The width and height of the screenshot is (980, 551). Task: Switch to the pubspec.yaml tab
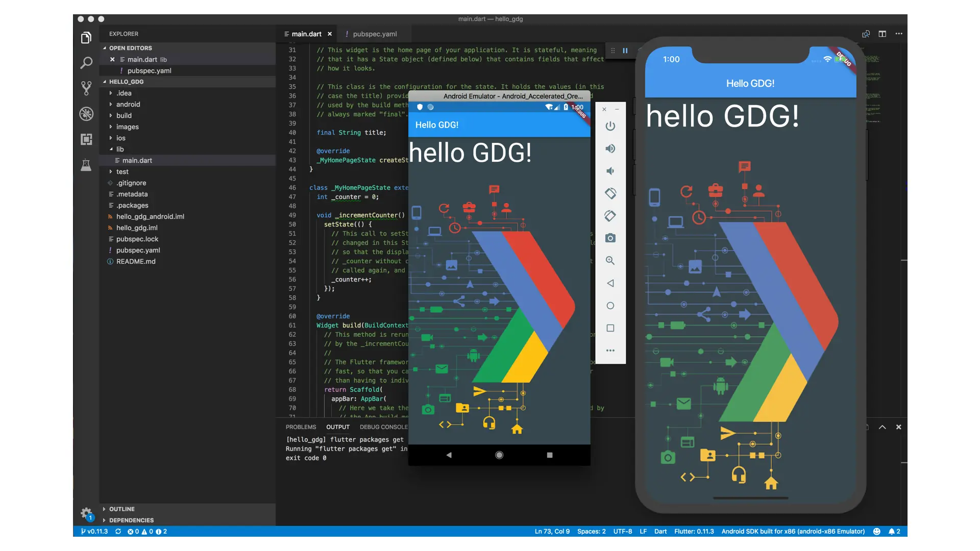click(x=374, y=34)
